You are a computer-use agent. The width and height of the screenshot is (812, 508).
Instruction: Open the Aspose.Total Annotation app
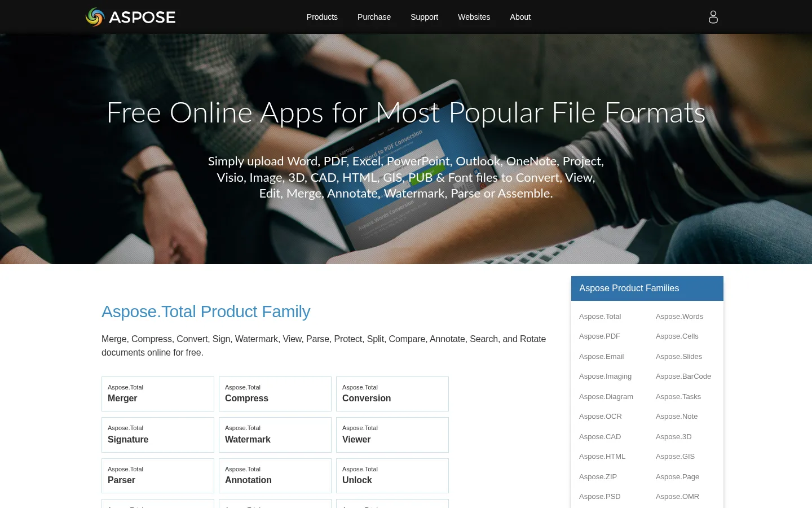coord(275,476)
